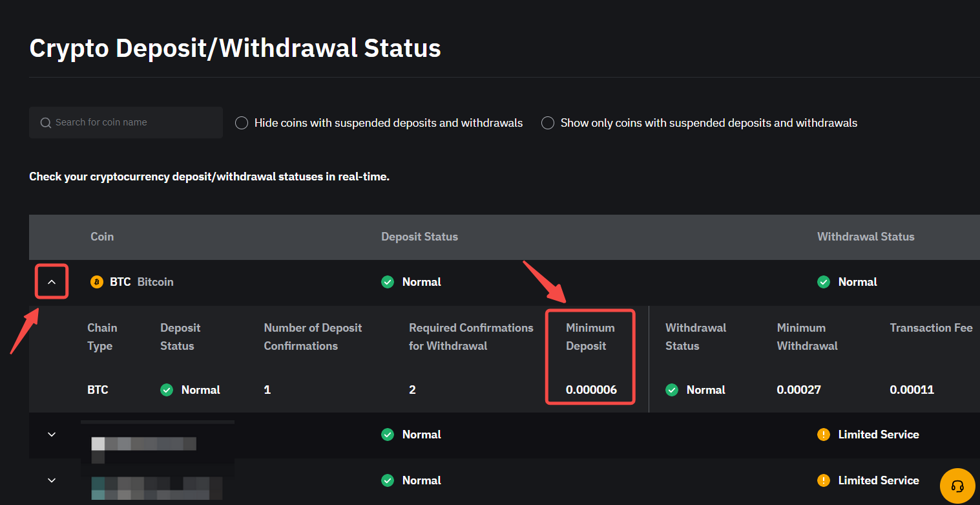Click the BTC Bitcoin coin name
980x505 pixels.
pos(141,282)
